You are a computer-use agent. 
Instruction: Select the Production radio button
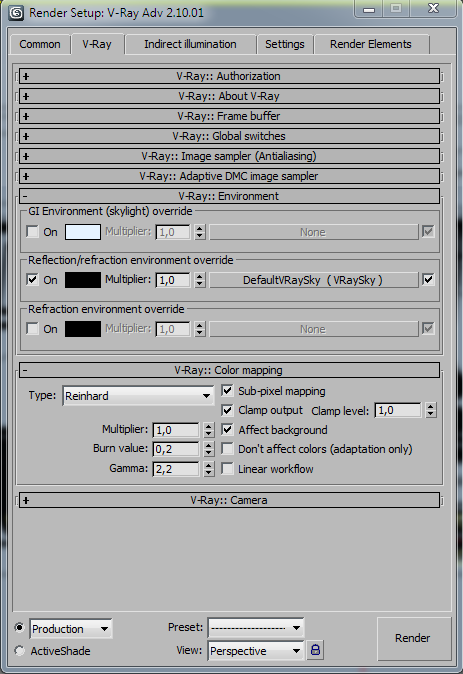(19, 628)
